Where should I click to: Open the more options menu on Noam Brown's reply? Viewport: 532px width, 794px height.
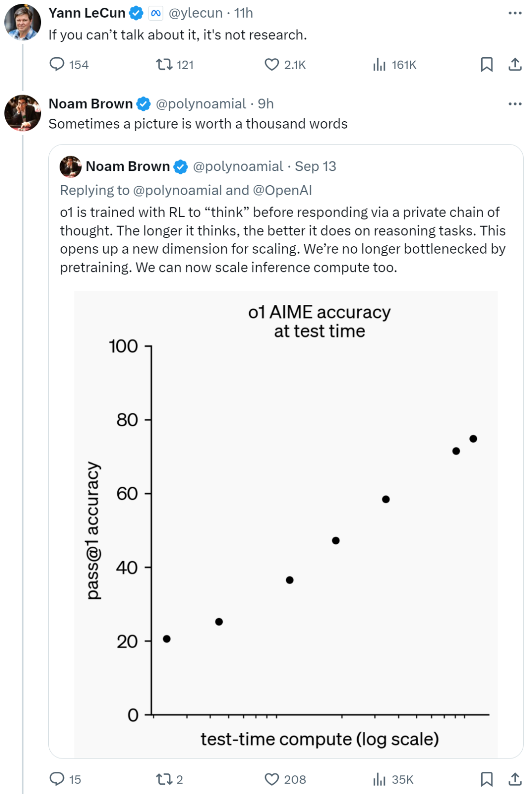pos(514,103)
